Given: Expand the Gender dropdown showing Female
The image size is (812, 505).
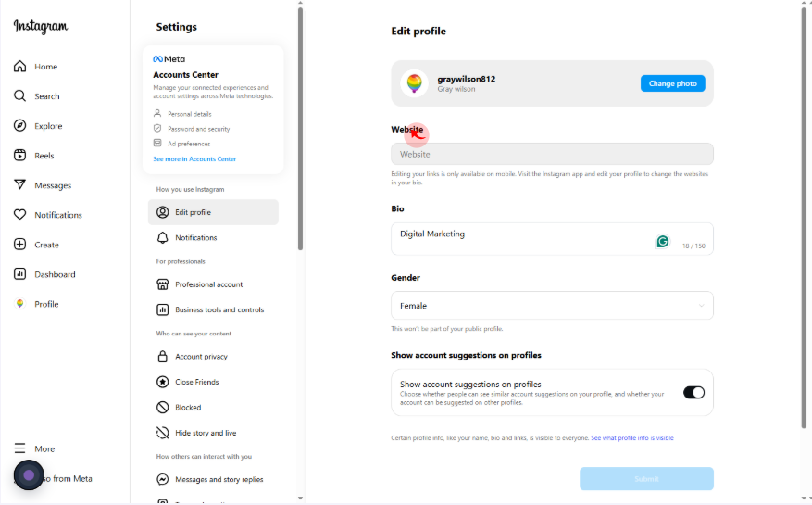Looking at the screenshot, I should tap(552, 306).
